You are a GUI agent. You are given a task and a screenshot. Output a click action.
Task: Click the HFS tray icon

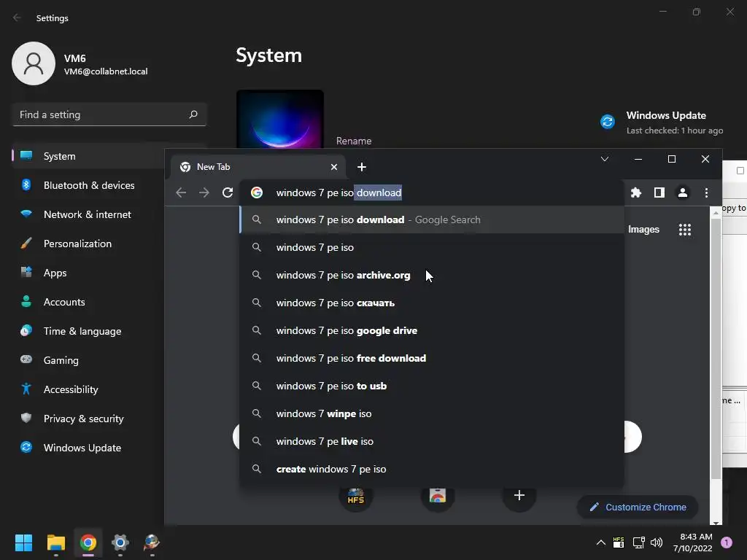tap(619, 542)
